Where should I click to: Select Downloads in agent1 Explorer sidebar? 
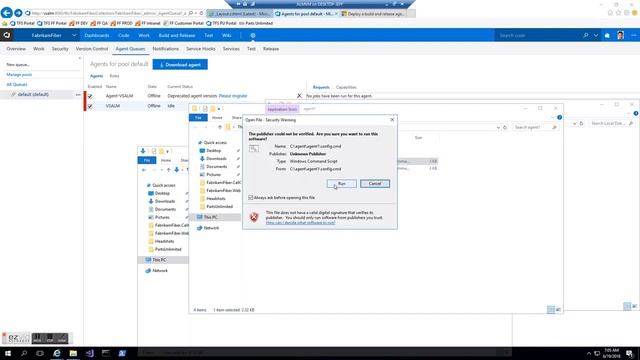[x=216, y=158]
